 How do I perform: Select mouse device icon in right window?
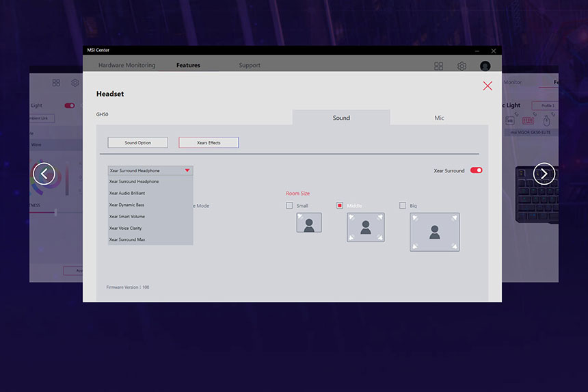pyautogui.click(x=546, y=121)
